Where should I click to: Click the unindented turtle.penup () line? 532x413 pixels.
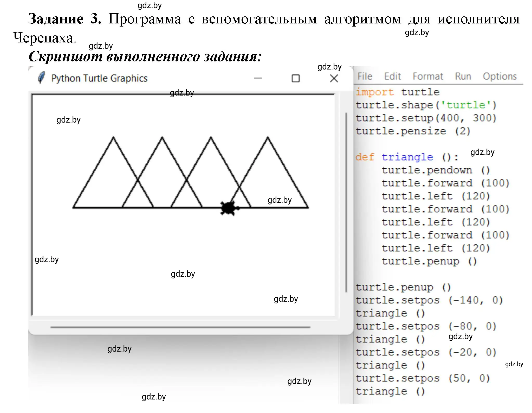(x=403, y=287)
